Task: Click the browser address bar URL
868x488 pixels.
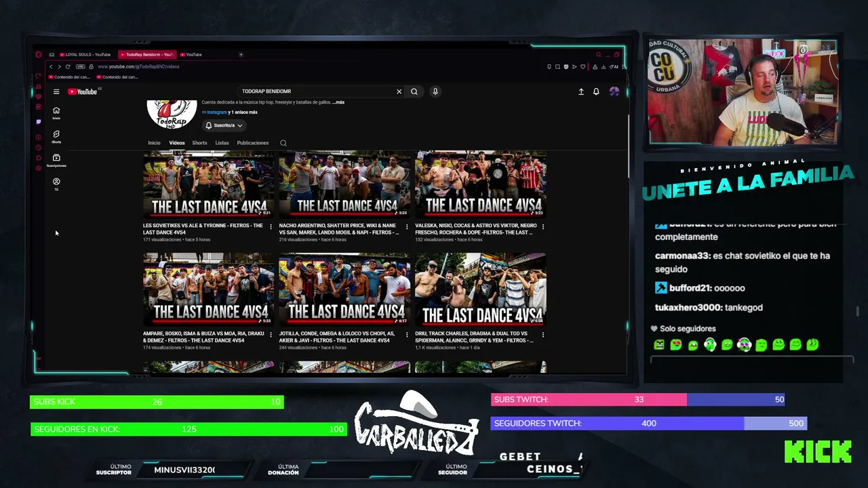Action: pyautogui.click(x=138, y=66)
